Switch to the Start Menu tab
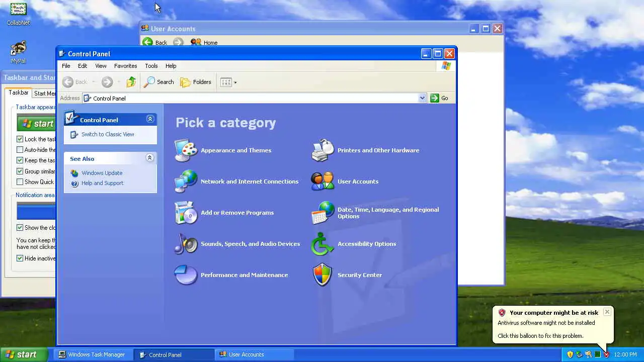The width and height of the screenshot is (644, 362). point(44,94)
